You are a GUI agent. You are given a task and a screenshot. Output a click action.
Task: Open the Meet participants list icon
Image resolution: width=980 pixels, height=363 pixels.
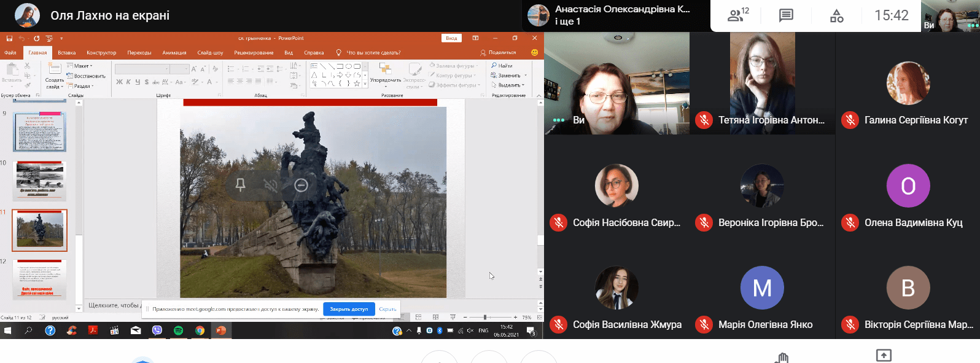[x=737, y=15]
